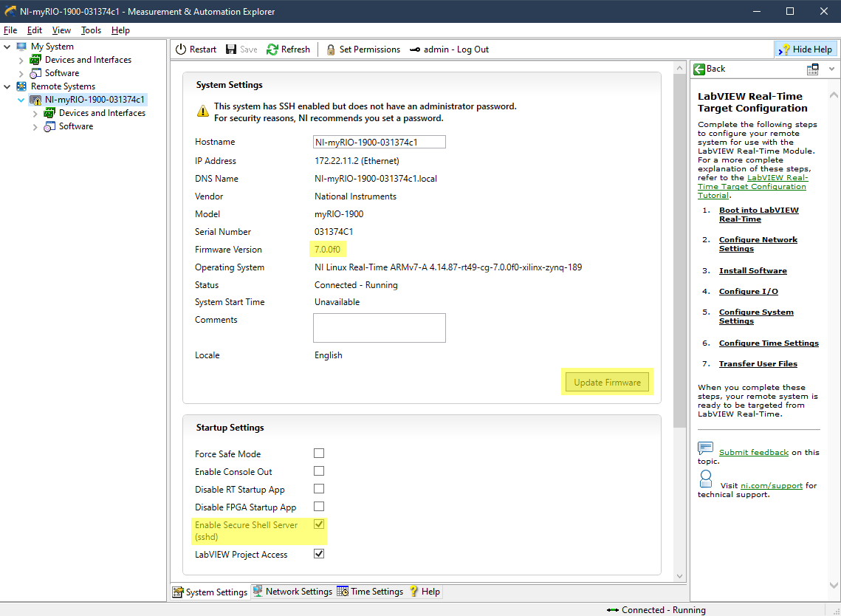This screenshot has height=616, width=841.
Task: Collapse the My System tree node
Action: click(x=7, y=47)
